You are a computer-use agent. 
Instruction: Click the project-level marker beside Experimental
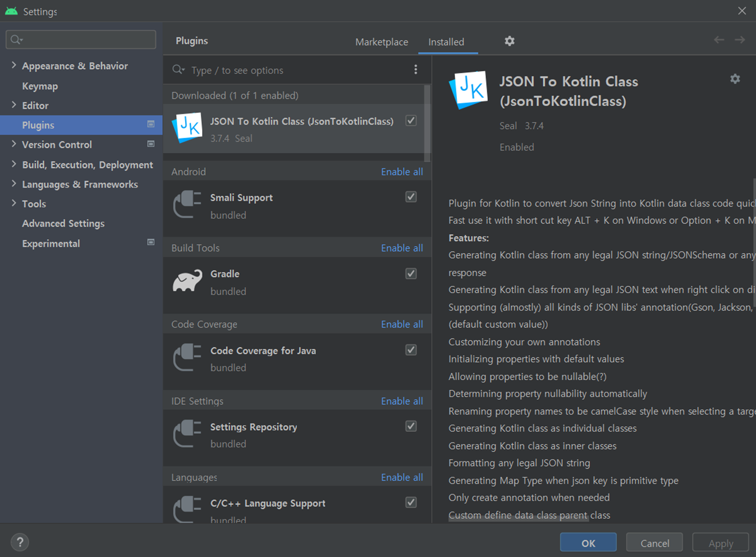point(150,243)
